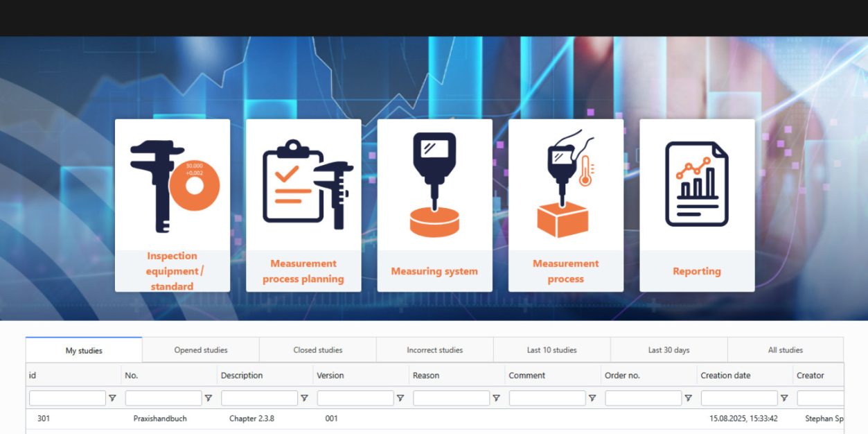Open the Inspection equipment / standard caliper icon
This screenshot has width=868, height=434.
tap(172, 185)
